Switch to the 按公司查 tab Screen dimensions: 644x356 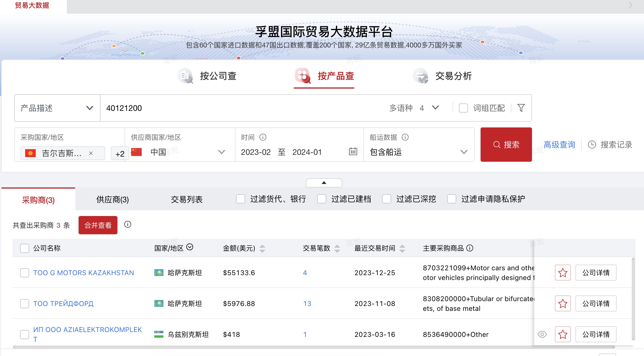(218, 76)
